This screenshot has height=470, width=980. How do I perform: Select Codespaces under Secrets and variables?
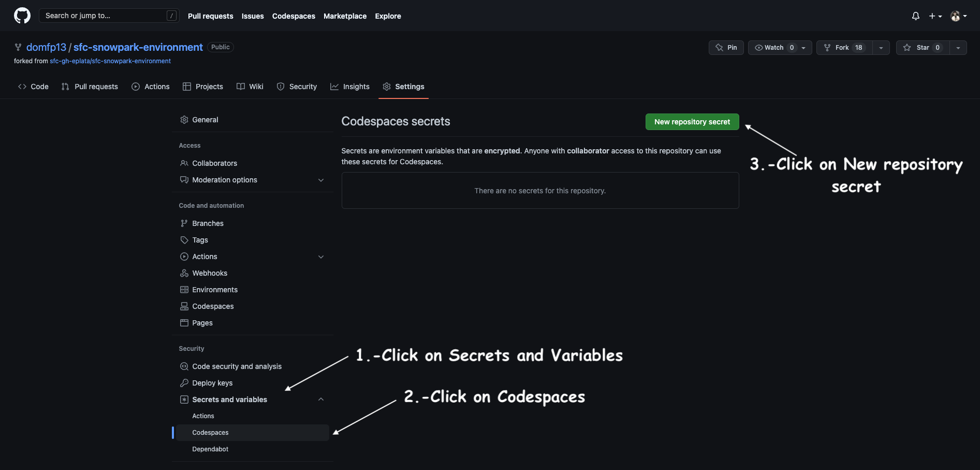click(x=253, y=433)
